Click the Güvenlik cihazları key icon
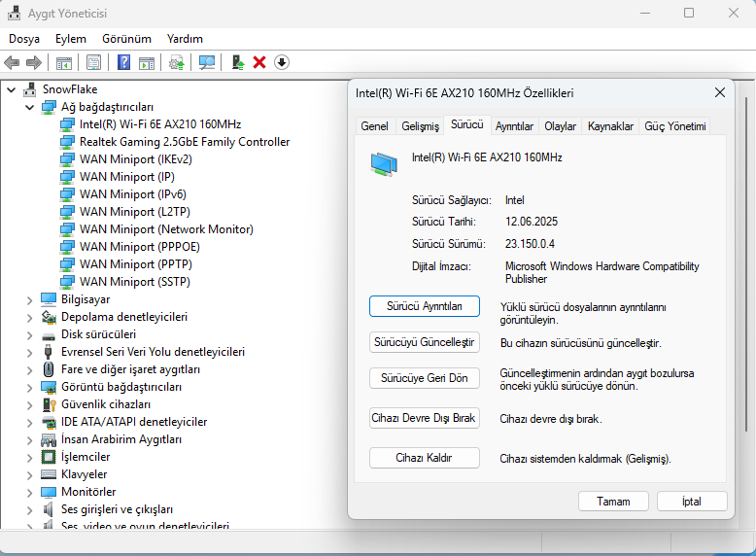 tap(49, 404)
